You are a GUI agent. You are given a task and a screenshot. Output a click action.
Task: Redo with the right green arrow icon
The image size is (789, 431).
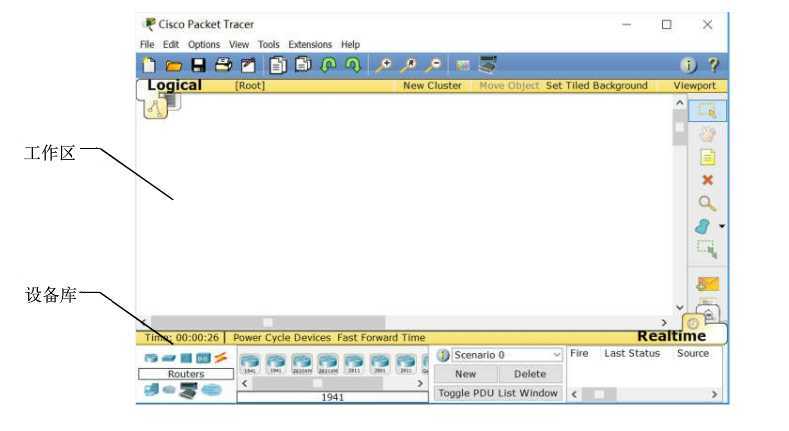pos(353,65)
